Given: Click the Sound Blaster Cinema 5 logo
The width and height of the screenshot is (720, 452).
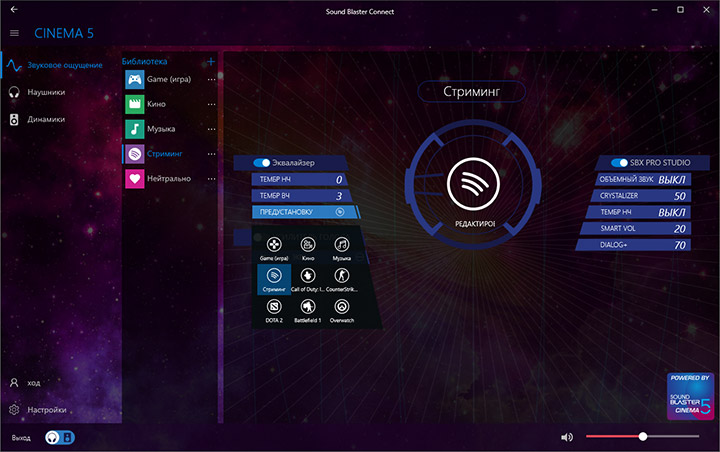Looking at the screenshot, I should coord(691,396).
